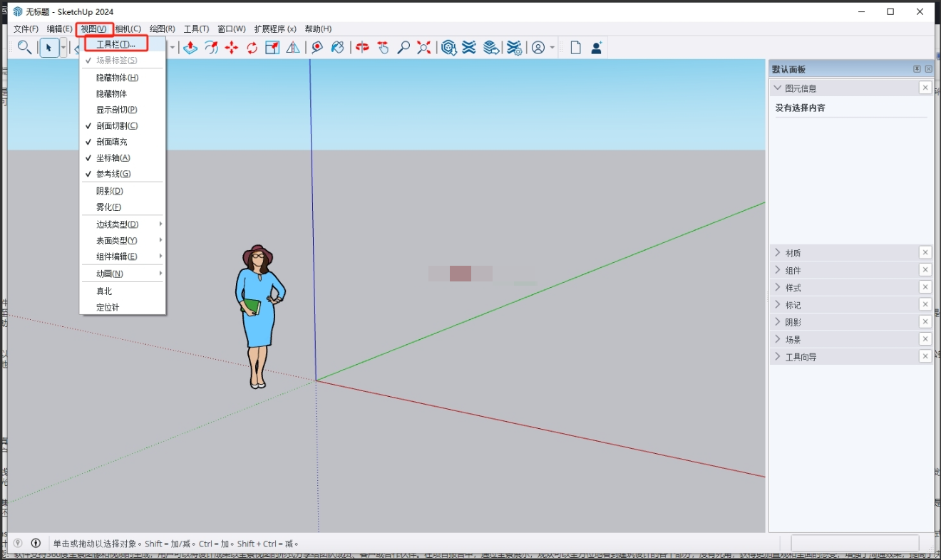Pick the Flip tool
The height and width of the screenshot is (560, 941).
click(293, 48)
